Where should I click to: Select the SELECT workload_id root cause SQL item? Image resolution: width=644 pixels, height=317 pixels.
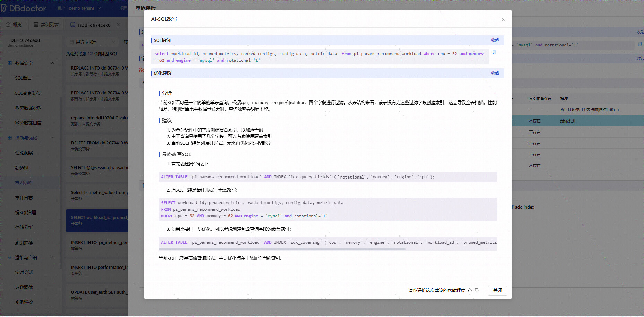pyautogui.click(x=97, y=220)
